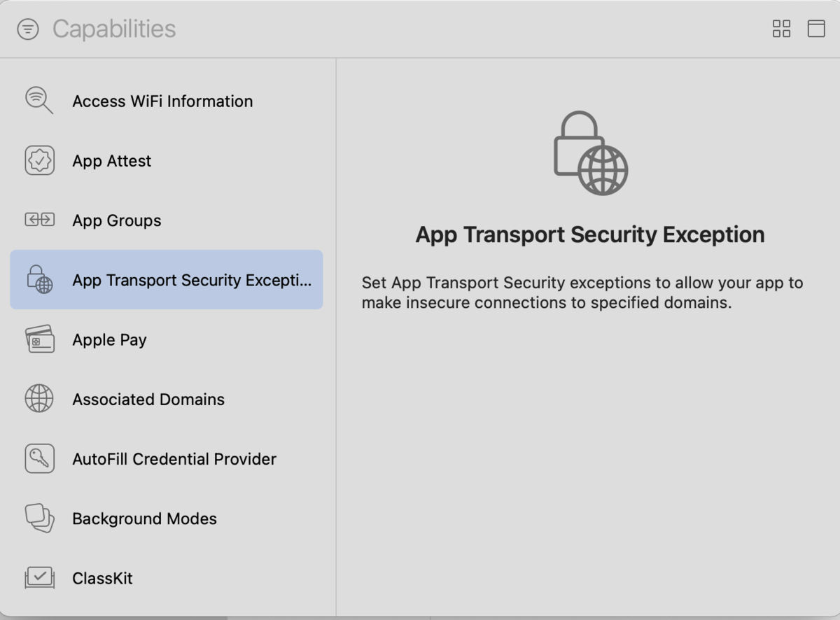The image size is (840, 620).
Task: Click the ClassKit checkmark board icon
Action: (39, 578)
